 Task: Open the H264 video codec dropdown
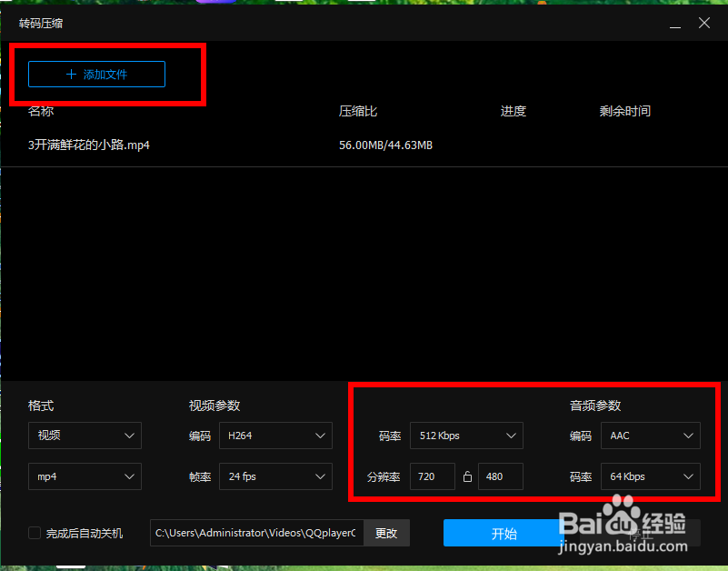[275, 436]
